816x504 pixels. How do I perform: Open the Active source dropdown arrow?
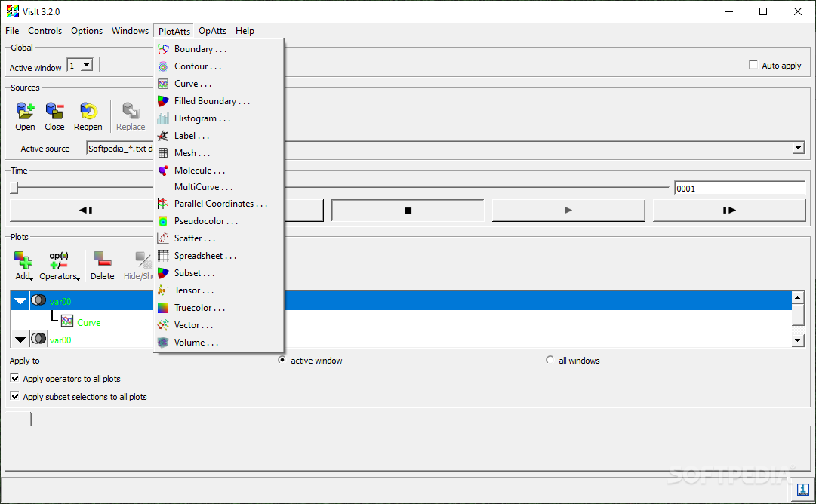(x=799, y=148)
